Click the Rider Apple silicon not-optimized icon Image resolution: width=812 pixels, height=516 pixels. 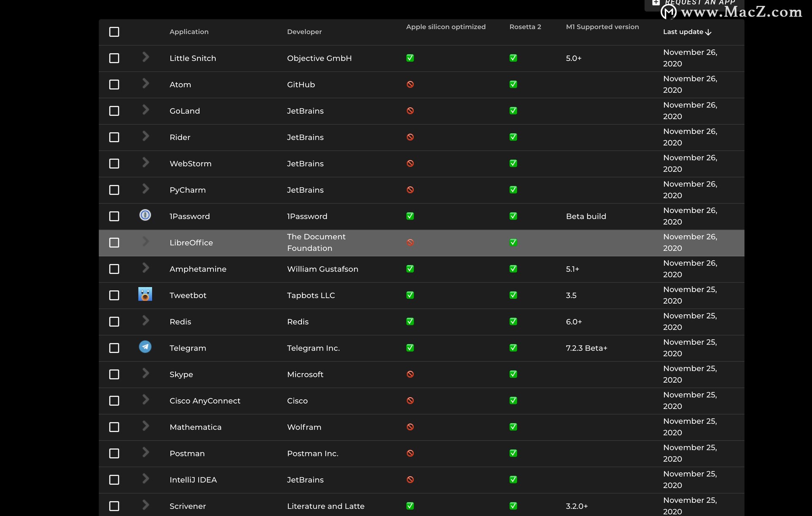pyautogui.click(x=410, y=137)
